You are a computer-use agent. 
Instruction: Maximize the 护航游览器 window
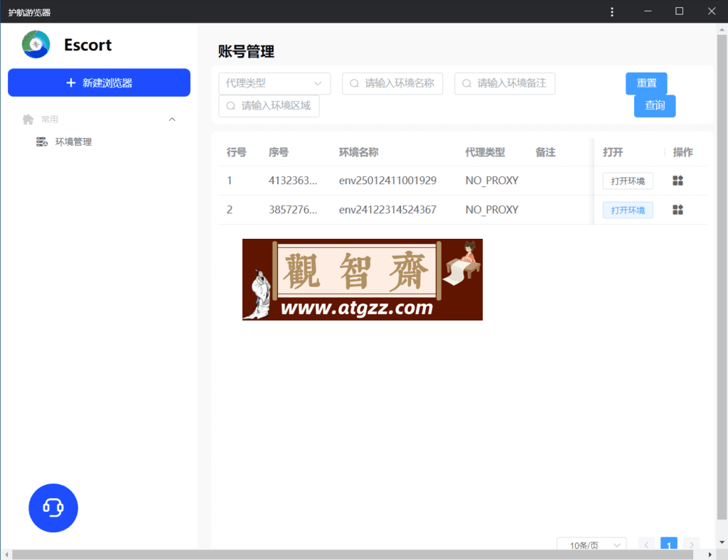pyautogui.click(x=679, y=11)
